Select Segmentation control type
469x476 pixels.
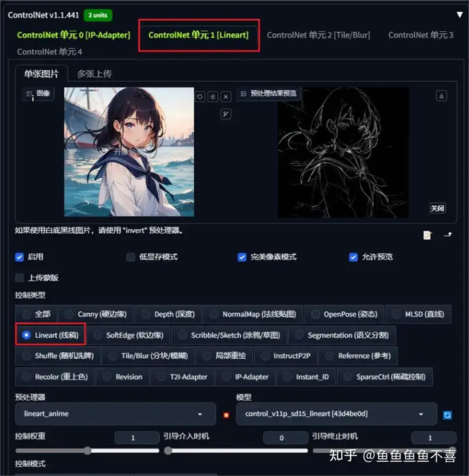[342, 335]
